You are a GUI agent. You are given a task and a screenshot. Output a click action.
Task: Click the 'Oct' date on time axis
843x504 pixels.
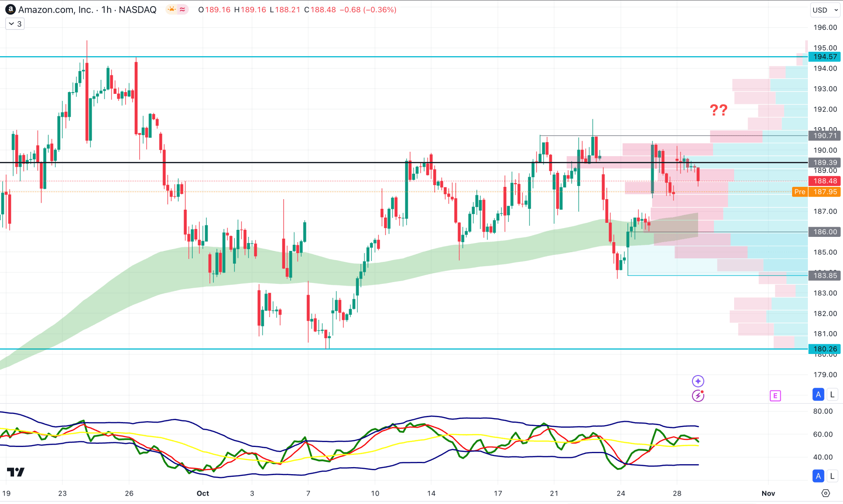click(203, 493)
